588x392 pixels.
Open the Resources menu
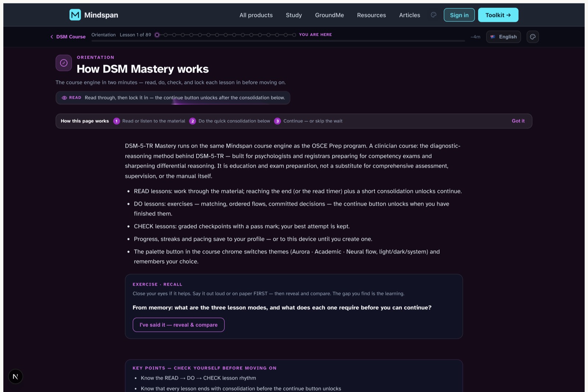coord(372,15)
